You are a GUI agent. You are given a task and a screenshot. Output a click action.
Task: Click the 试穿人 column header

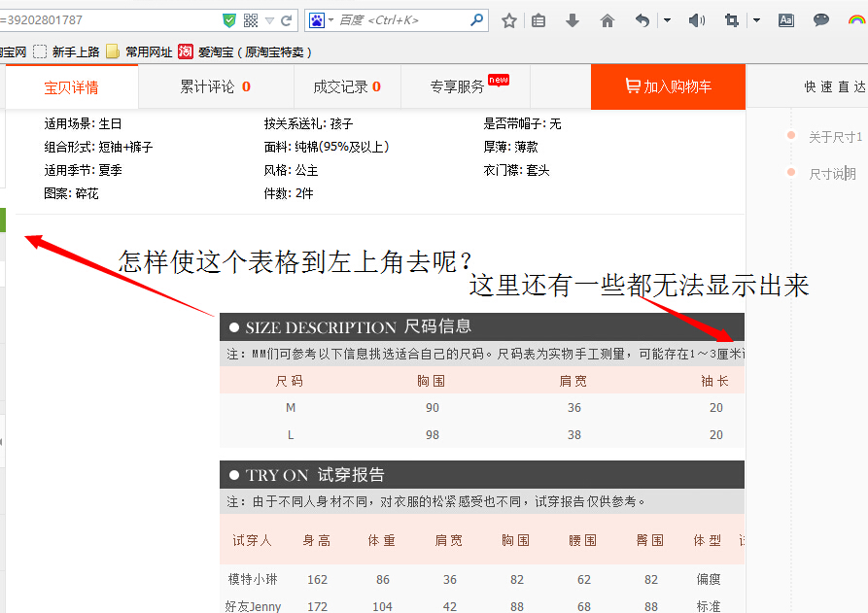click(x=253, y=540)
